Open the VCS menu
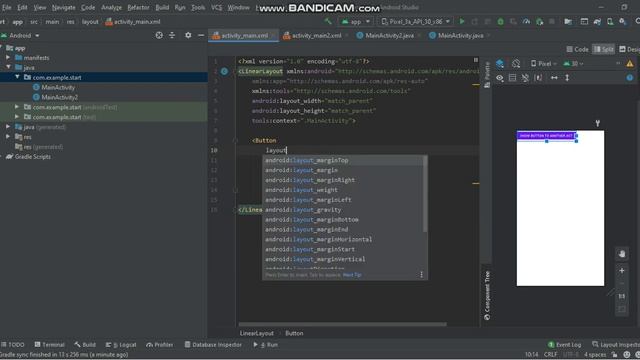Screen dimensions: 640x360 (x=216, y=7)
